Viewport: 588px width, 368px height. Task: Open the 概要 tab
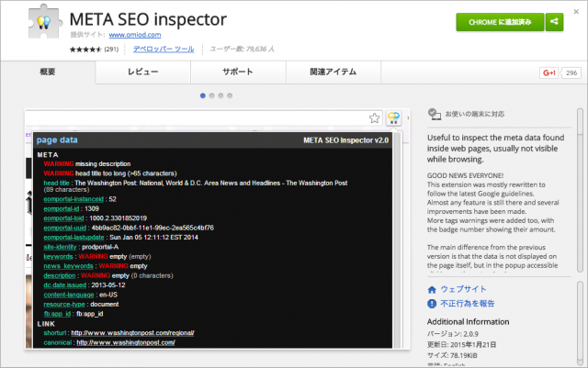click(x=48, y=72)
